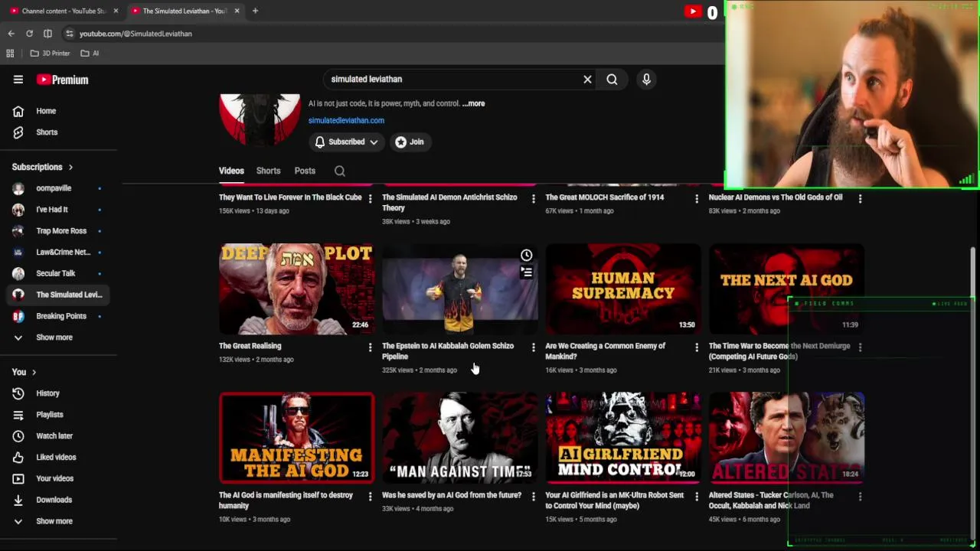
Task: Open options for AI Girlfriend video
Action: click(696, 497)
